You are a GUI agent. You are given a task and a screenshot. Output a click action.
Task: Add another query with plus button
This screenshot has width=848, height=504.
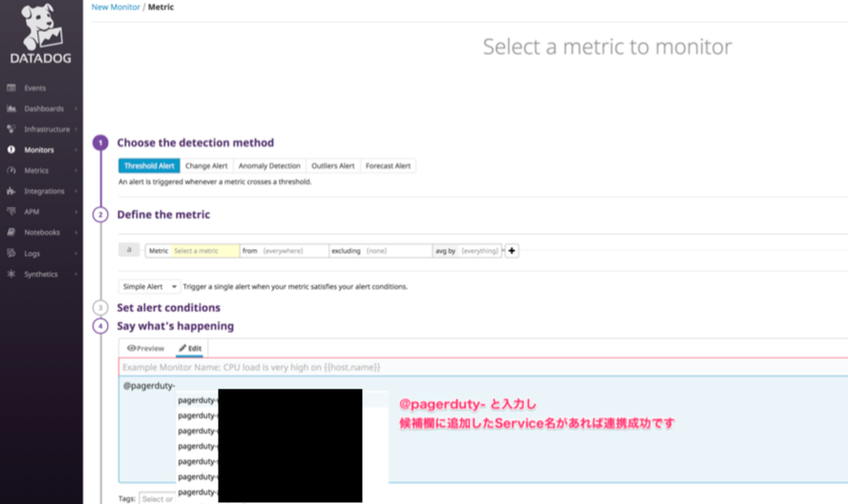point(512,250)
